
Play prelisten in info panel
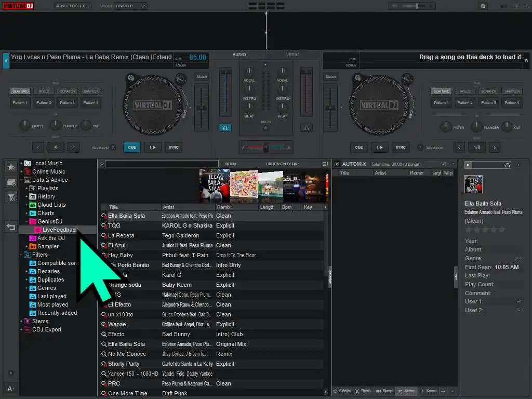click(468, 165)
